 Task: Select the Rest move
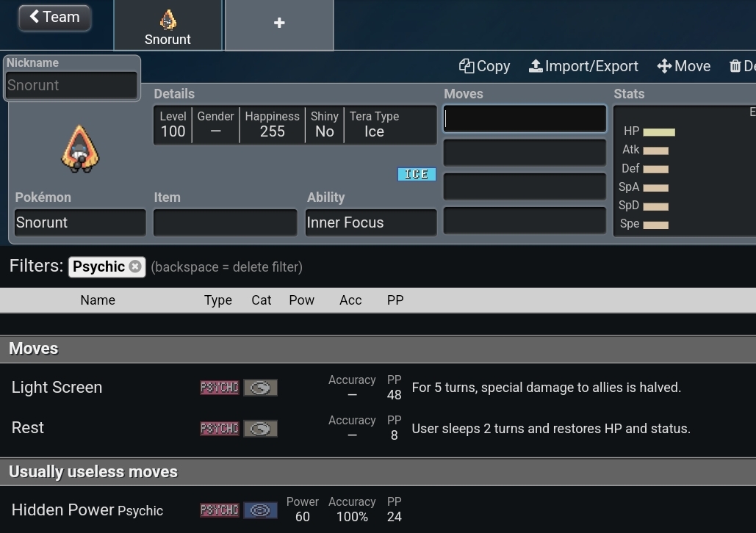378,429
